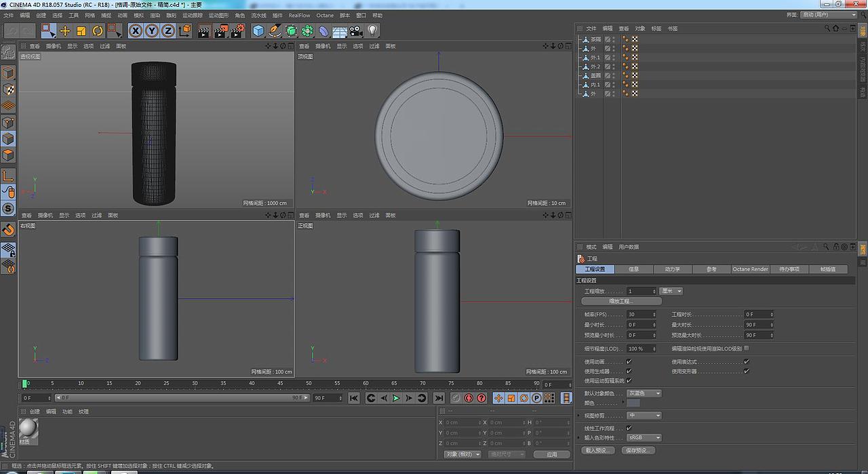Open the sRGB color profile dropdown
The width and height of the screenshot is (868, 474).
pos(644,438)
